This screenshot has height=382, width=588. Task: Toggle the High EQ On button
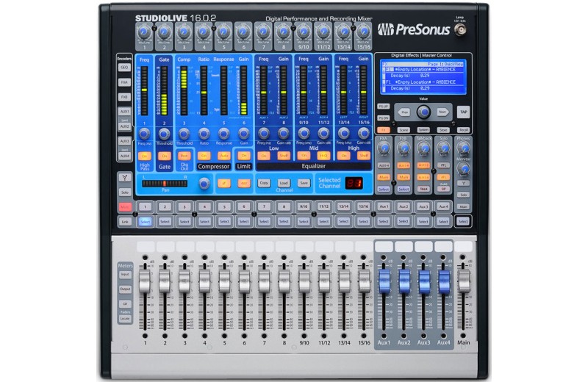(x=343, y=156)
